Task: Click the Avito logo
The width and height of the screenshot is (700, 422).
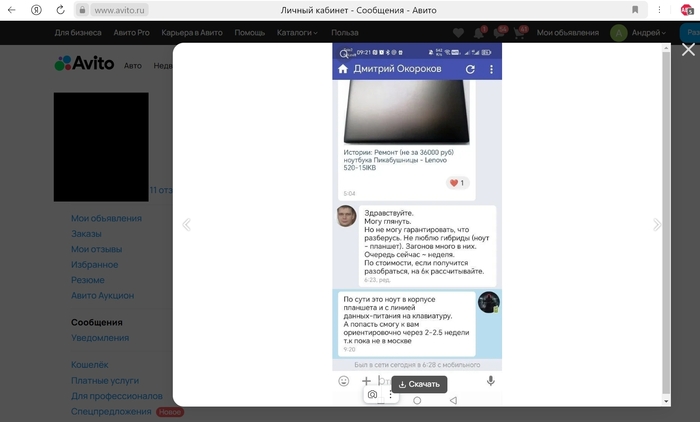Action: point(84,63)
